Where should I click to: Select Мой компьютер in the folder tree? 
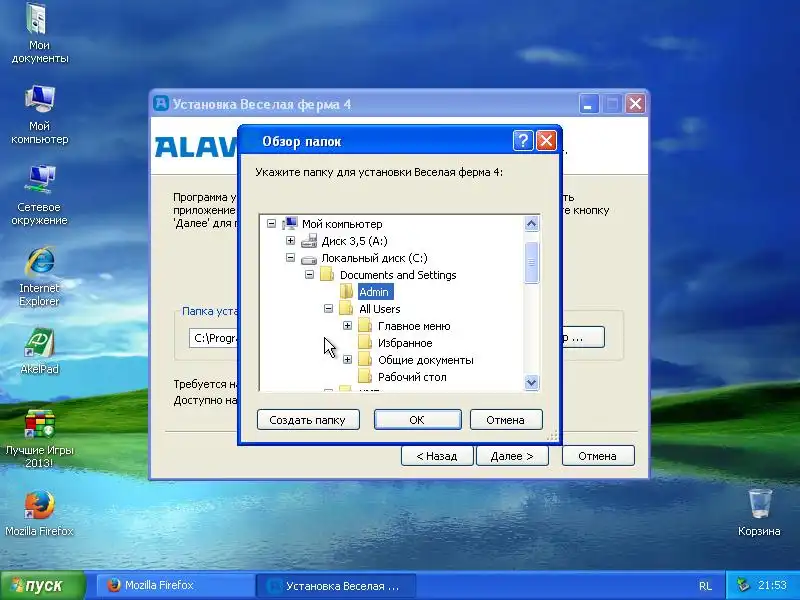click(342, 224)
